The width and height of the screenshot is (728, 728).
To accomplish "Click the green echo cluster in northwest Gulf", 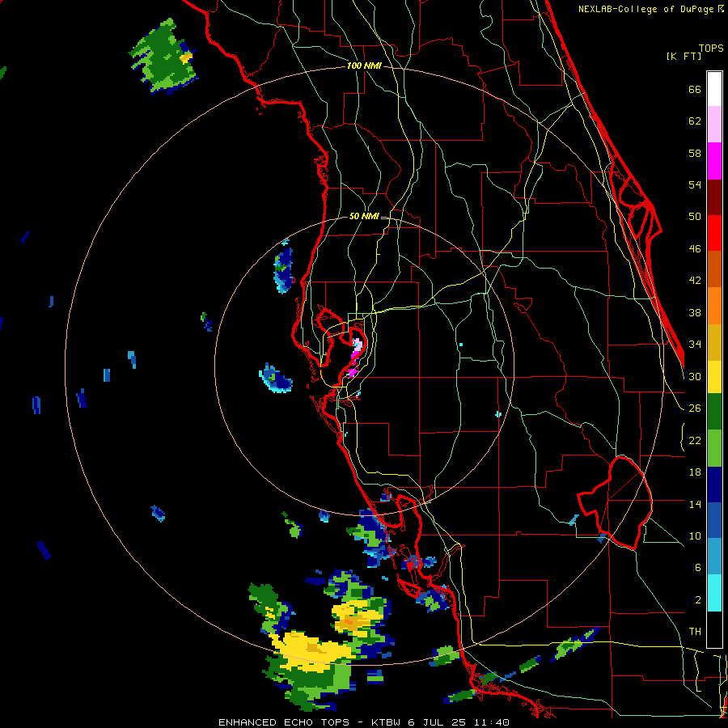I will pyautogui.click(x=163, y=57).
